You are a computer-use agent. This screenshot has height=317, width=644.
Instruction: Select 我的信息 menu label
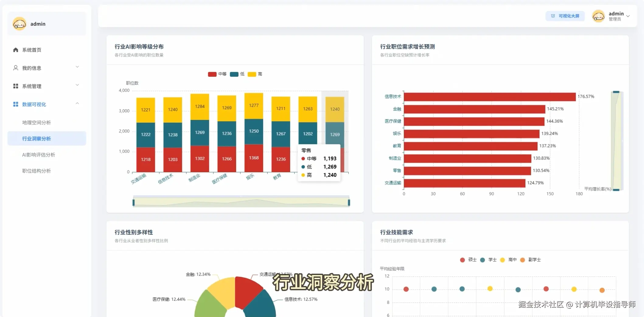(x=32, y=68)
